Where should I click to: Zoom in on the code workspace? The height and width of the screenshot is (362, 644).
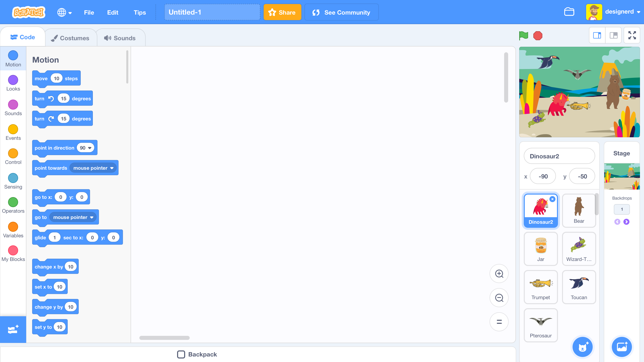click(x=499, y=274)
